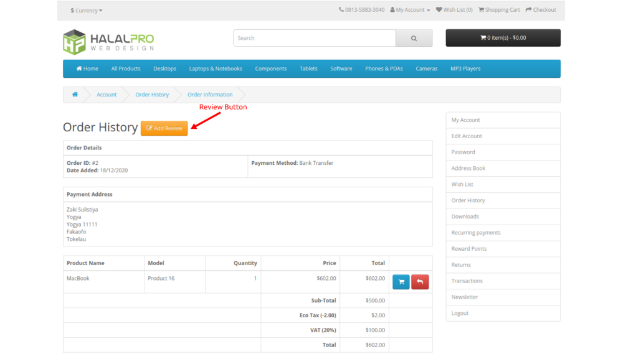Screen dimensions: 623x364
Task: Go to Shopping Cart in top bar
Action: pos(499,10)
